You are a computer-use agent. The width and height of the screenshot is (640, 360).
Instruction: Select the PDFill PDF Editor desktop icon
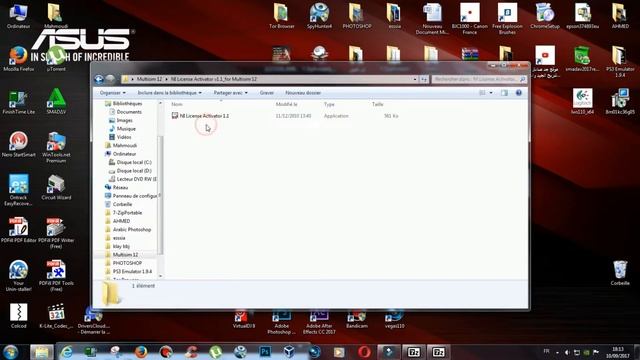[18, 230]
